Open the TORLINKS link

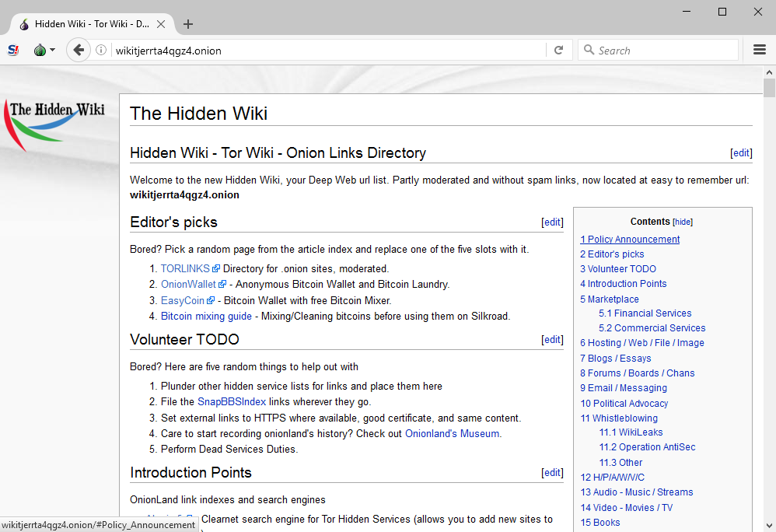(x=185, y=268)
